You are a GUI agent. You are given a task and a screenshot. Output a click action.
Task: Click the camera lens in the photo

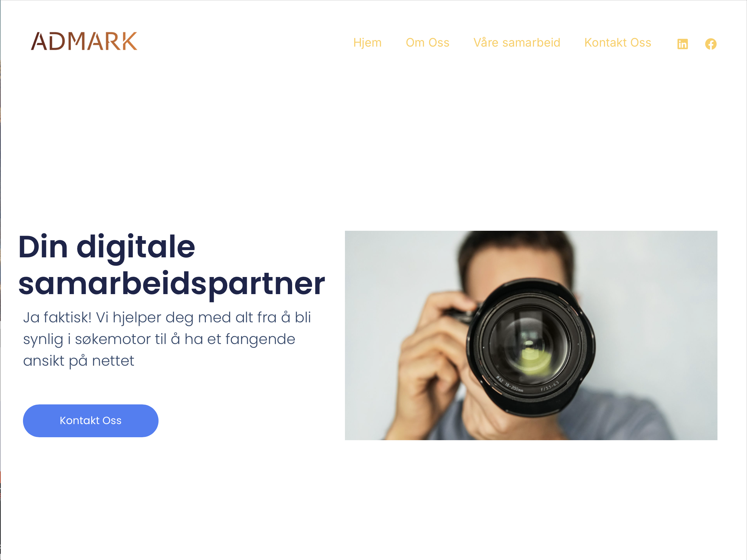click(530, 346)
